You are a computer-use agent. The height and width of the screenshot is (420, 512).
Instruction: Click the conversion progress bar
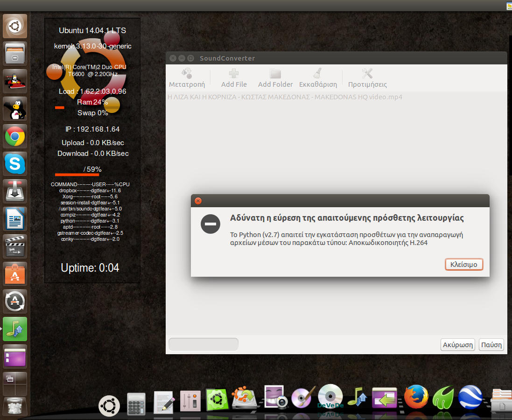point(203,344)
